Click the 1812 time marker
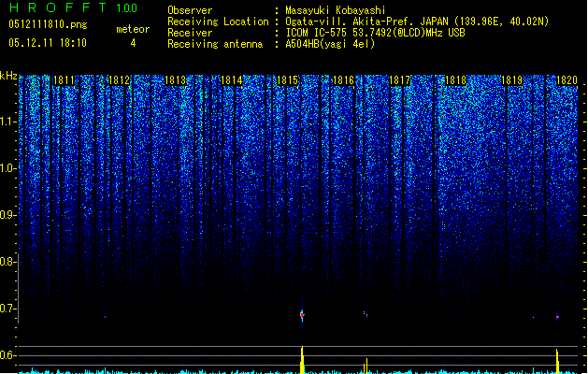 (x=120, y=80)
